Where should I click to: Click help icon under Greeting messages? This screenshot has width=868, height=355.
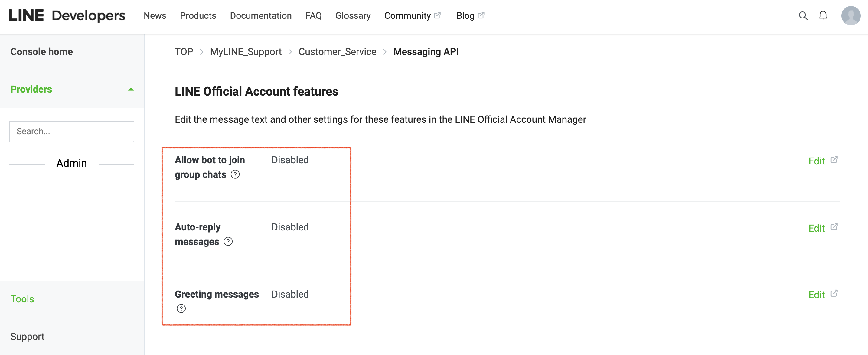181,308
